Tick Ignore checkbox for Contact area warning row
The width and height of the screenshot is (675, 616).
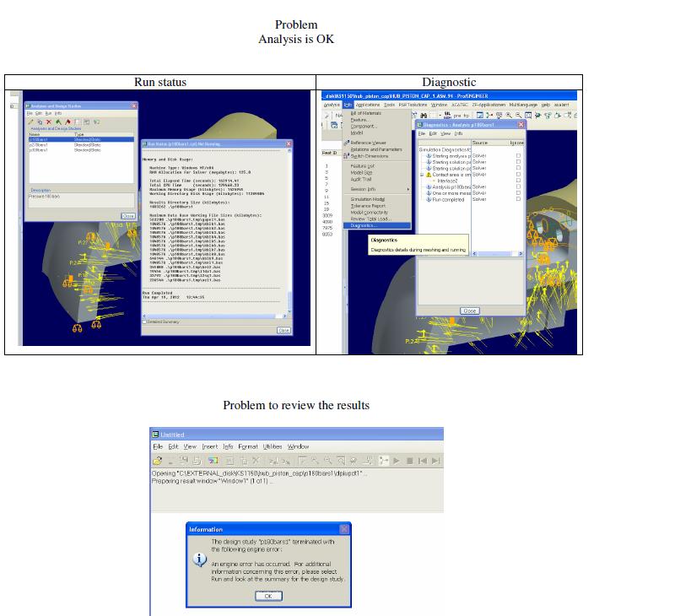click(518, 175)
